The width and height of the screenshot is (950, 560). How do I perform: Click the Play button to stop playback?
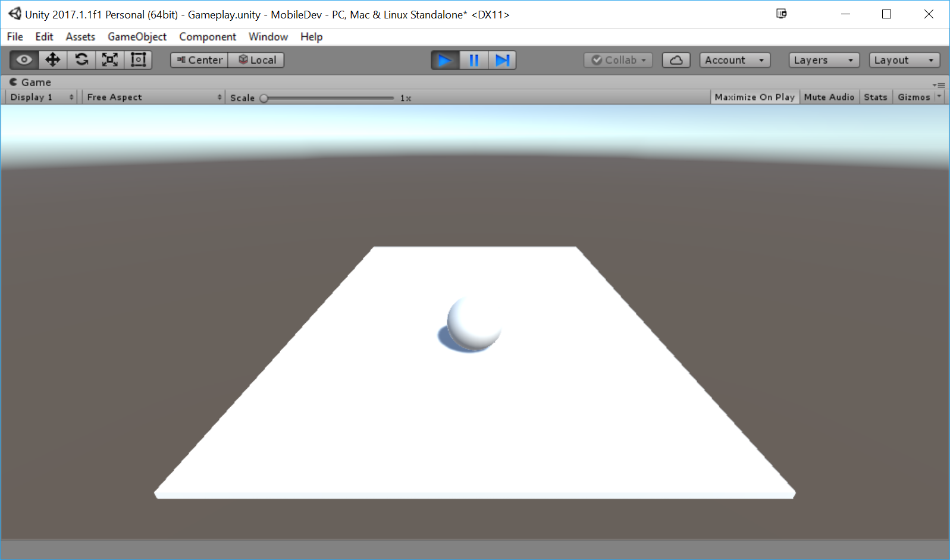[445, 60]
